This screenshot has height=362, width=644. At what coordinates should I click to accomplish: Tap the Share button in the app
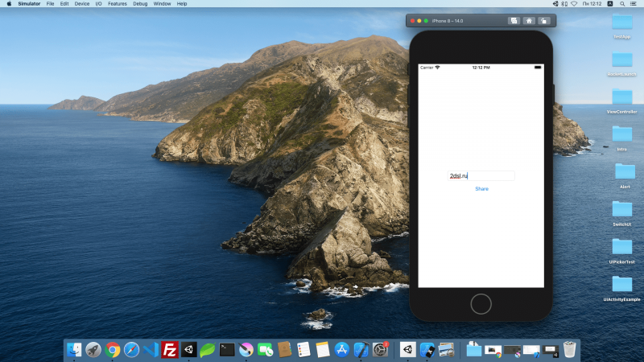pyautogui.click(x=481, y=189)
